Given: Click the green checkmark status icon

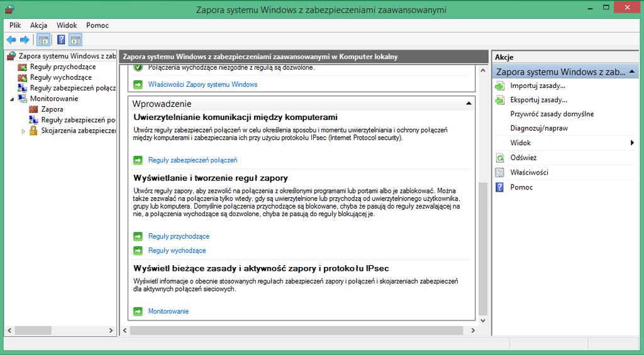Looking at the screenshot, I should click(138, 68).
